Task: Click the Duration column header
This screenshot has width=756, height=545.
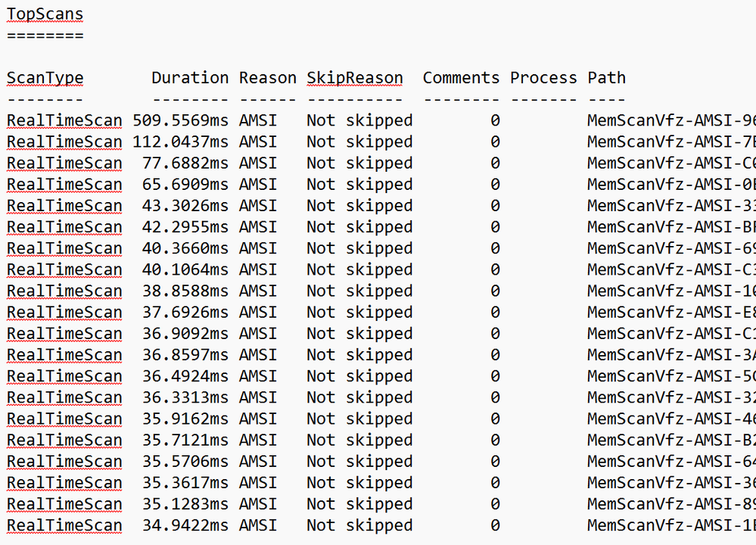Action: click(x=190, y=78)
